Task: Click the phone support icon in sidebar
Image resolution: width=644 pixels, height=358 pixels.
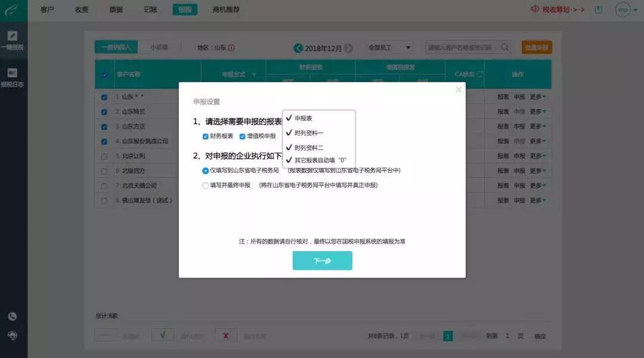Action: coord(12,316)
